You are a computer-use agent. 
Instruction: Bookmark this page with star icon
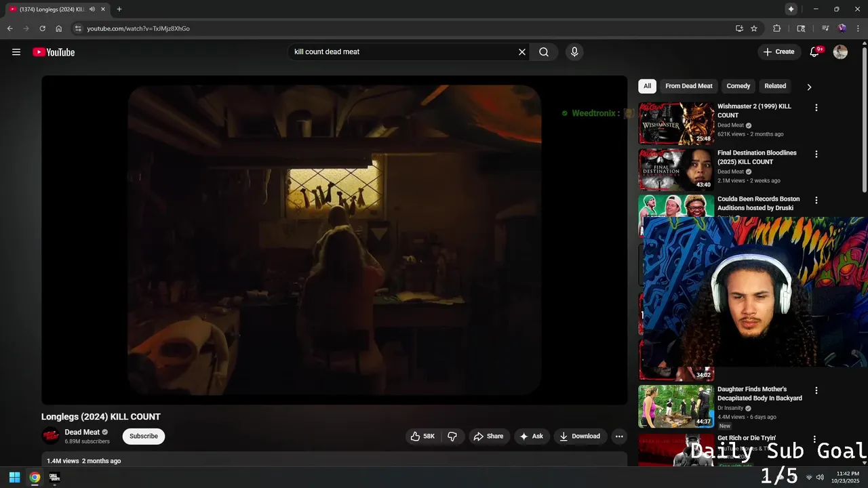[x=754, y=28]
